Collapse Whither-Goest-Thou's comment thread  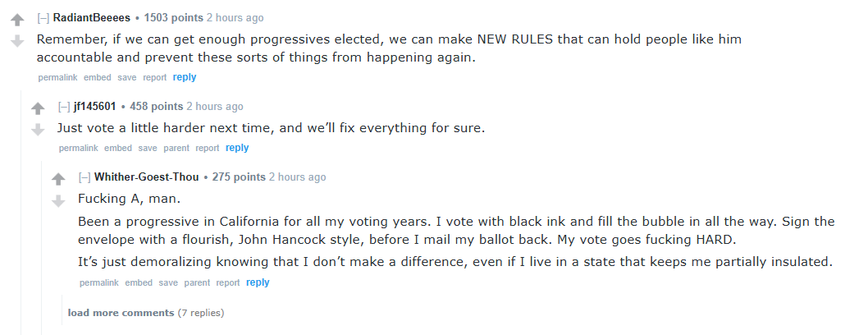tap(85, 177)
